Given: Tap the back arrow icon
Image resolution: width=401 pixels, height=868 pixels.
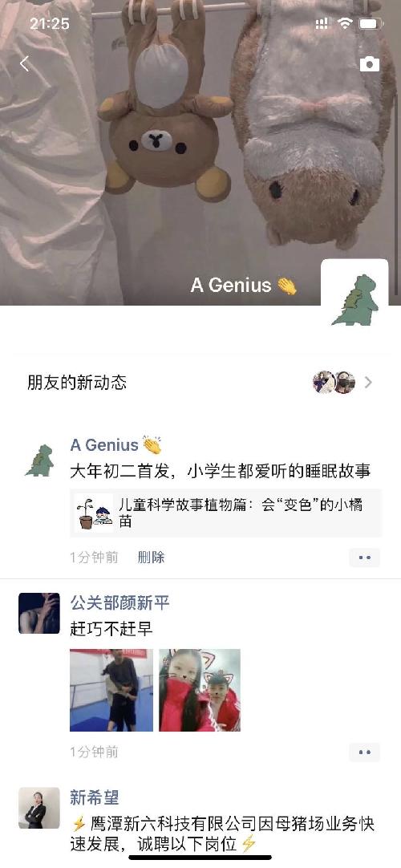Looking at the screenshot, I should 24,63.
